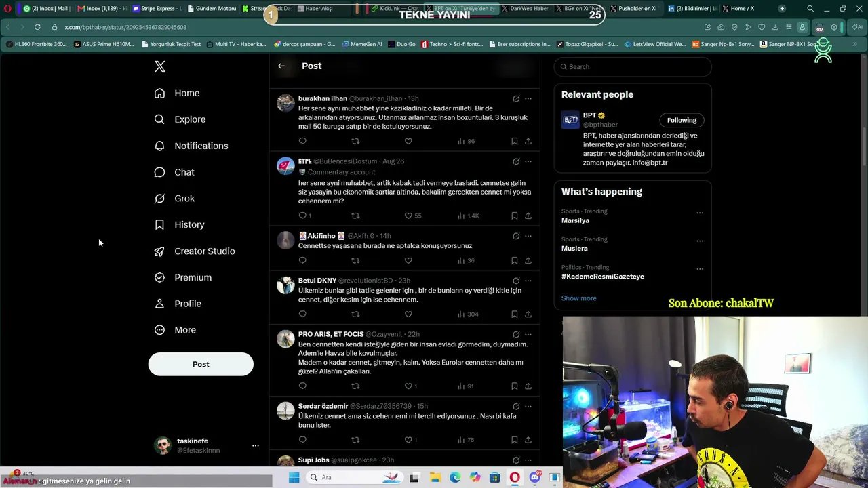
Task: Open burakhan ilhan's profile picture
Action: [285, 103]
